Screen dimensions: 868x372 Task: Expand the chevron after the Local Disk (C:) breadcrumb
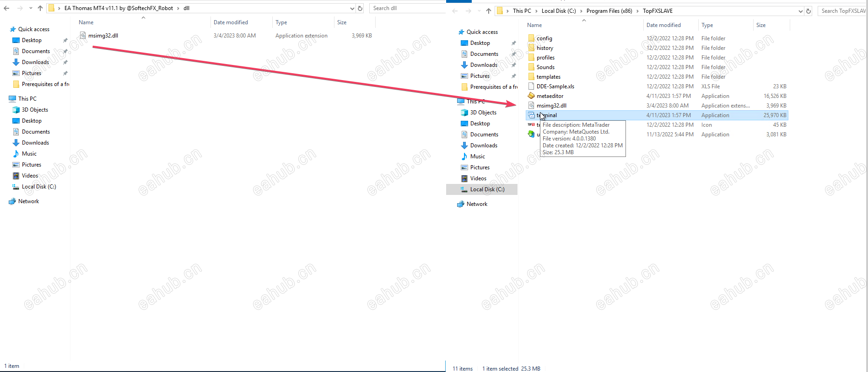coord(581,11)
